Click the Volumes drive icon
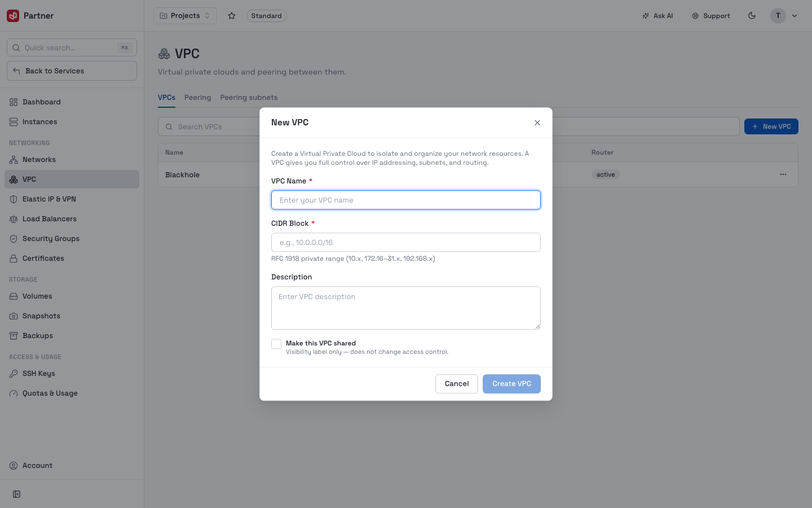 tap(14, 296)
